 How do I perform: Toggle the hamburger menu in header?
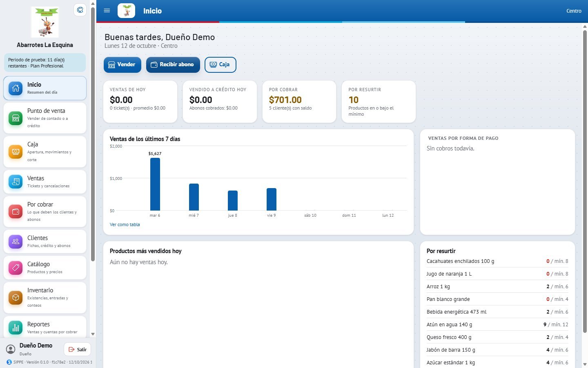[x=107, y=11]
